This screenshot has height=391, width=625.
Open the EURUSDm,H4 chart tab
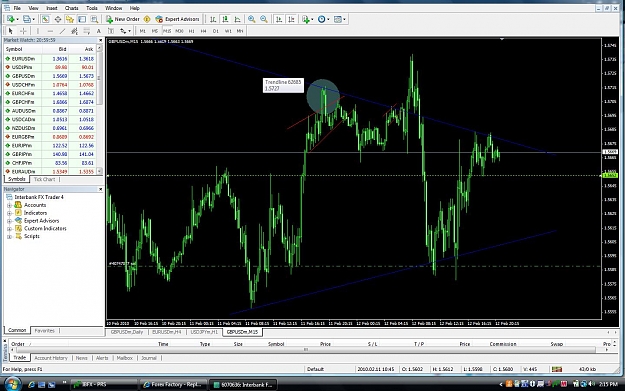coord(167,332)
